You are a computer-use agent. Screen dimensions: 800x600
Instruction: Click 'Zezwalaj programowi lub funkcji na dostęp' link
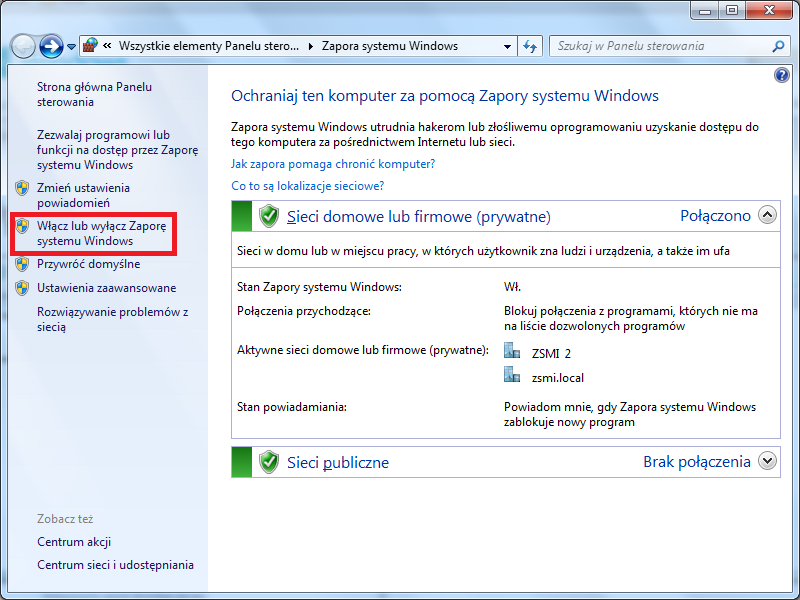pos(117,150)
